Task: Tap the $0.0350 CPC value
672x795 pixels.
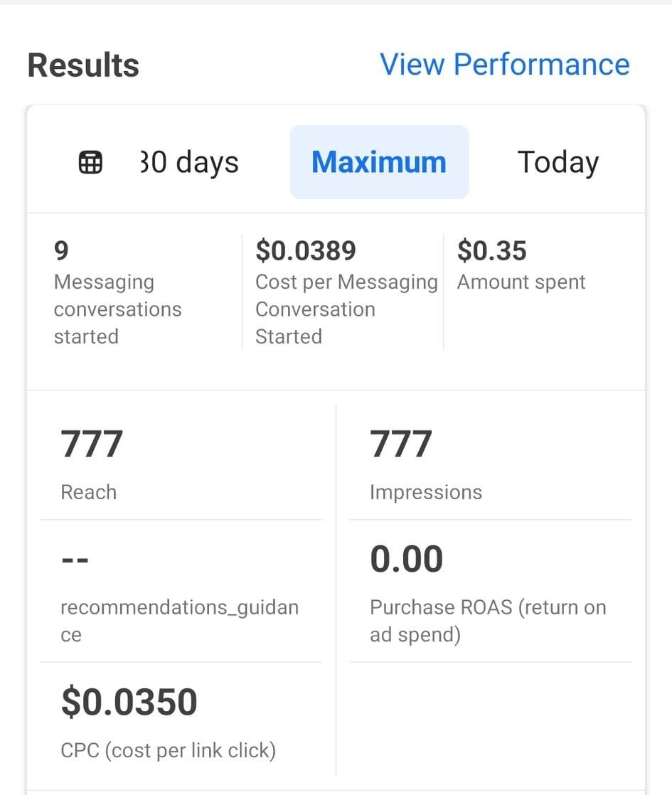Action: point(129,702)
